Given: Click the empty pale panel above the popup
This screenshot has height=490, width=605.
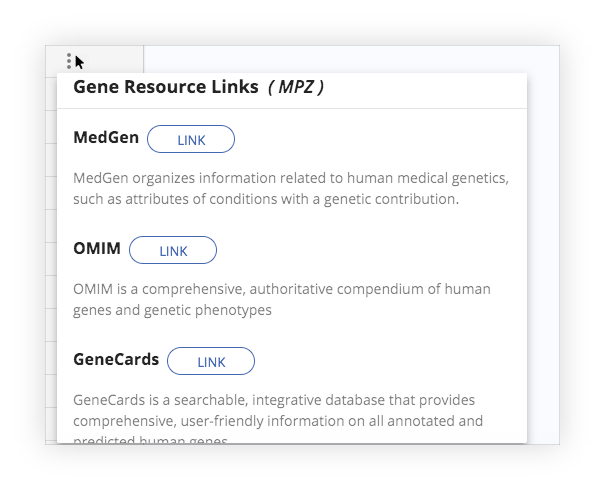Looking at the screenshot, I should click(351, 59).
